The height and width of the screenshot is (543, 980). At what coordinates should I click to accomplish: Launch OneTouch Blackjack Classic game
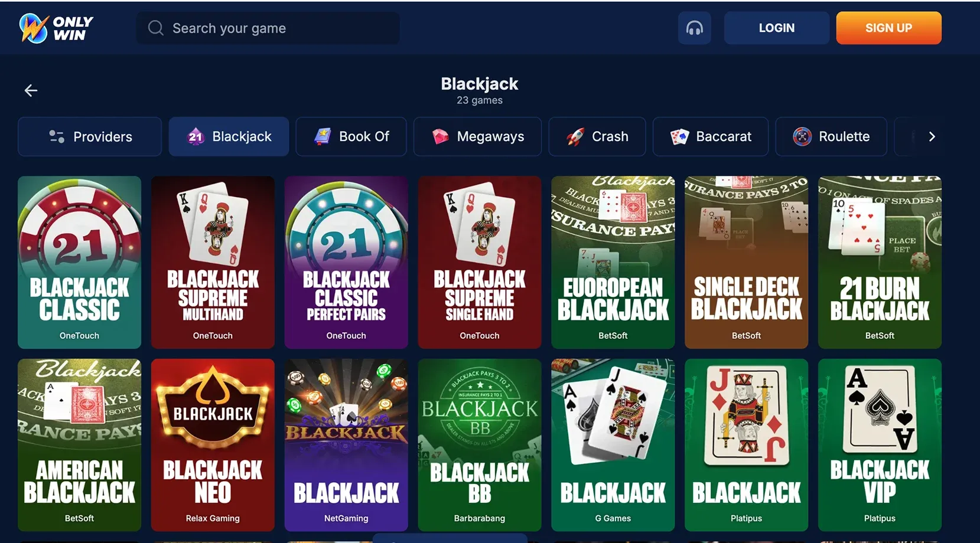tap(80, 262)
